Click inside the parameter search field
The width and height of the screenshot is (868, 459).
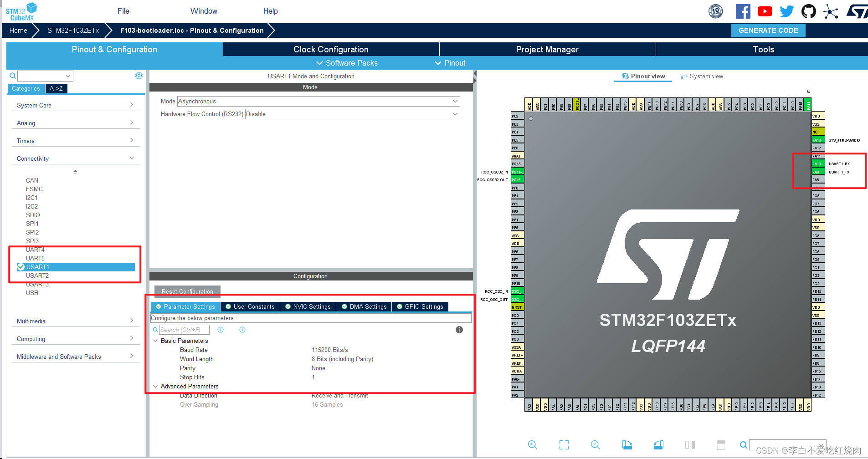tap(184, 330)
